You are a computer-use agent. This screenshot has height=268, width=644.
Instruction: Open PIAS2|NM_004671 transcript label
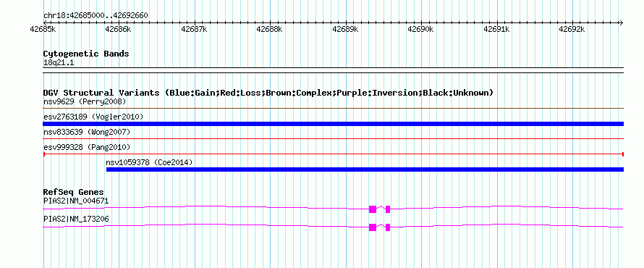pyautogui.click(x=76, y=201)
